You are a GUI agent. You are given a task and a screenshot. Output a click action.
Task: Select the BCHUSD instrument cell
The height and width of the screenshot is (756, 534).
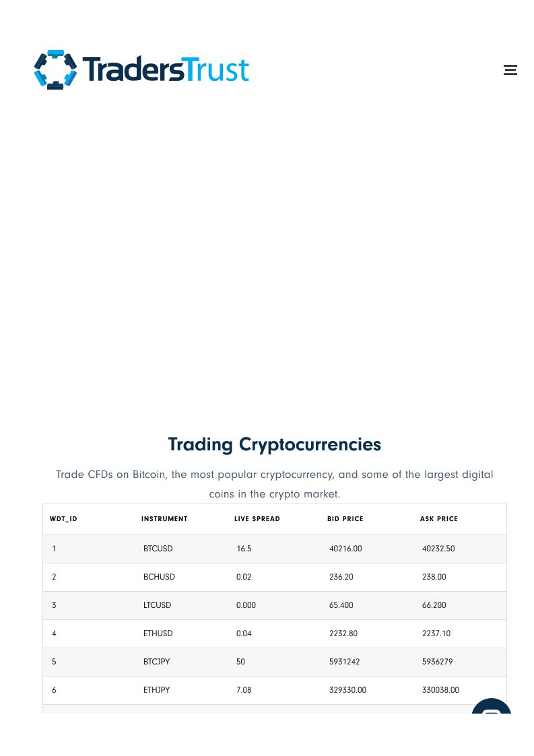pos(159,577)
